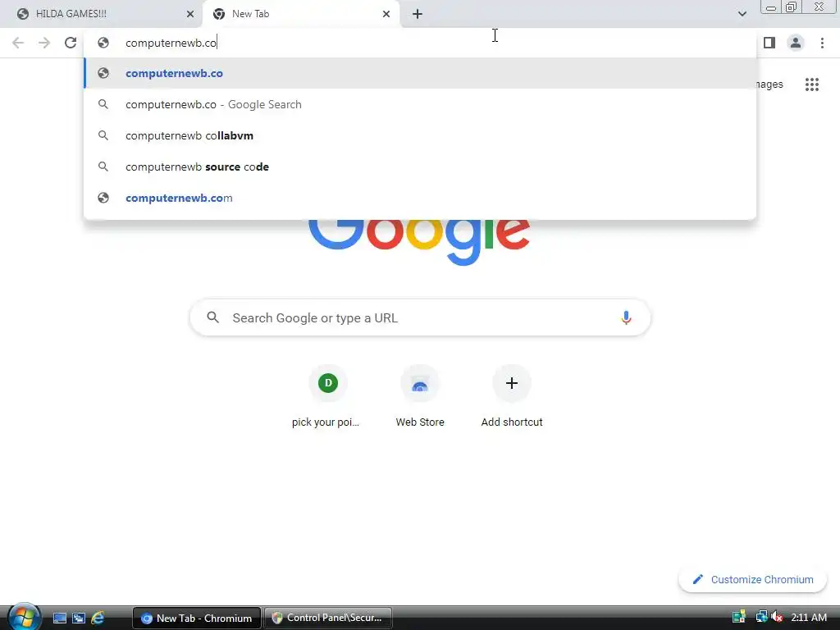Image resolution: width=840 pixels, height=630 pixels.
Task: Reload the page with the refresh icon
Action: pyautogui.click(x=71, y=43)
